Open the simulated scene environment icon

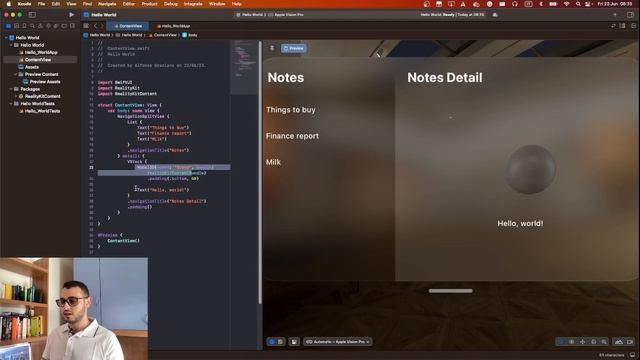click(x=619, y=342)
